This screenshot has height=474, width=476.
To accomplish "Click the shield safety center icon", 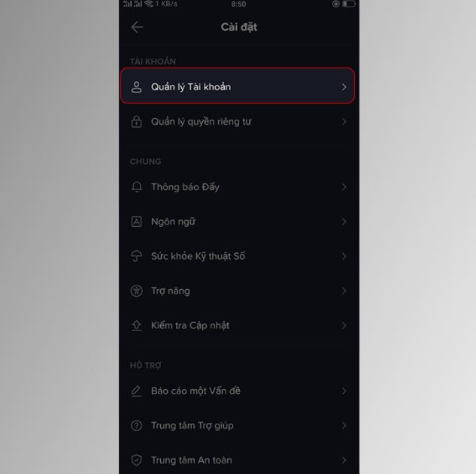I will pyautogui.click(x=136, y=460).
